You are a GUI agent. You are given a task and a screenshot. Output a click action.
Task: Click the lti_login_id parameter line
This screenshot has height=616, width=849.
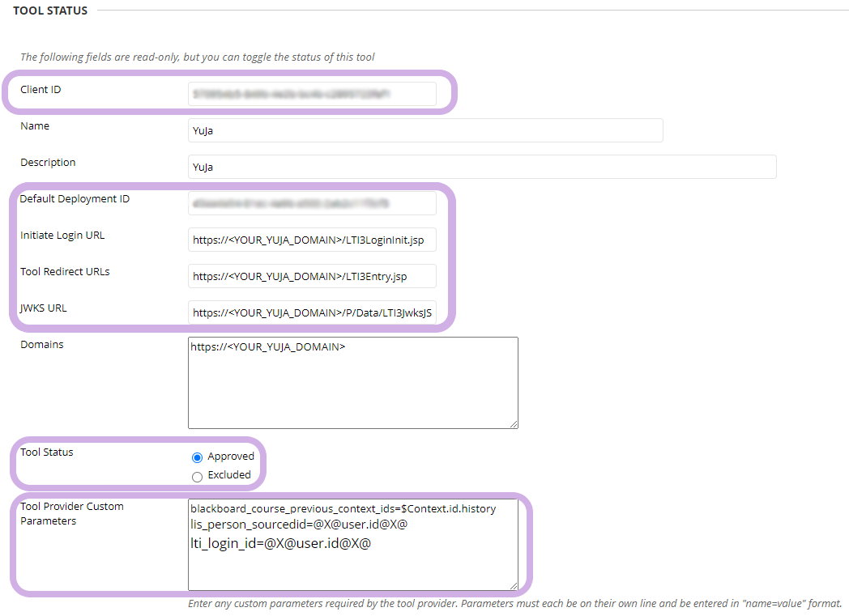(280, 544)
